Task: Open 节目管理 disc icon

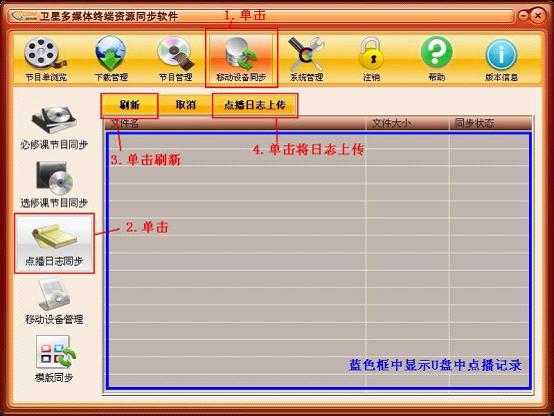Action: coord(176,53)
